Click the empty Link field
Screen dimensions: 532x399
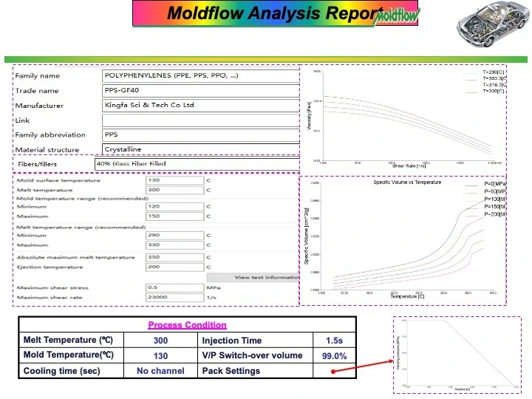point(201,120)
